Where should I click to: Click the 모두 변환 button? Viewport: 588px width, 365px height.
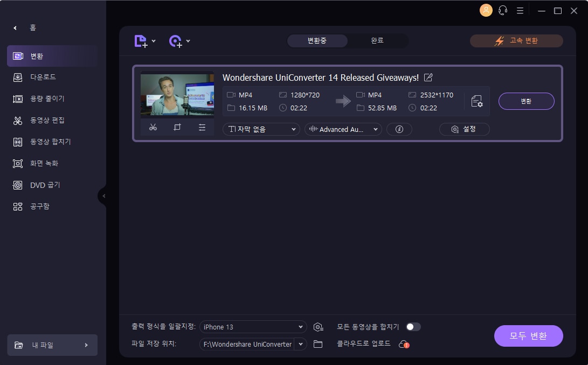point(528,336)
